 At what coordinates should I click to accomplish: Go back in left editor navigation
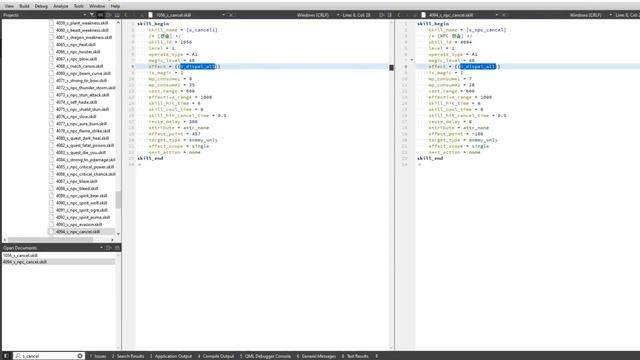click(x=126, y=15)
